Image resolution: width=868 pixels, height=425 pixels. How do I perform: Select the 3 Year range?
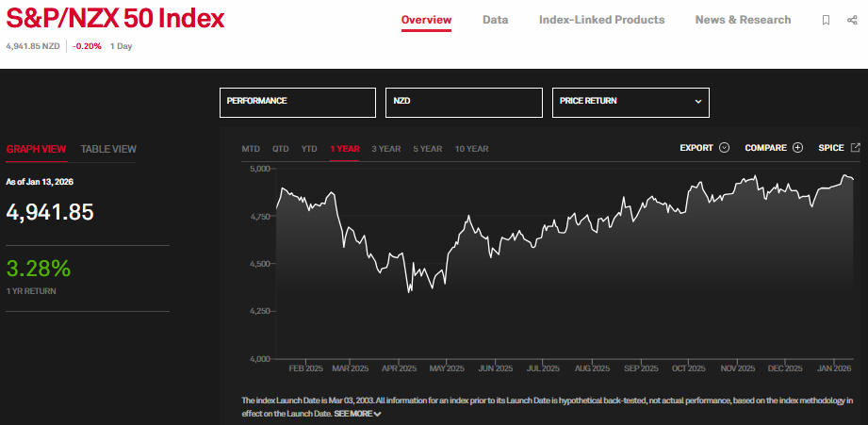point(385,148)
